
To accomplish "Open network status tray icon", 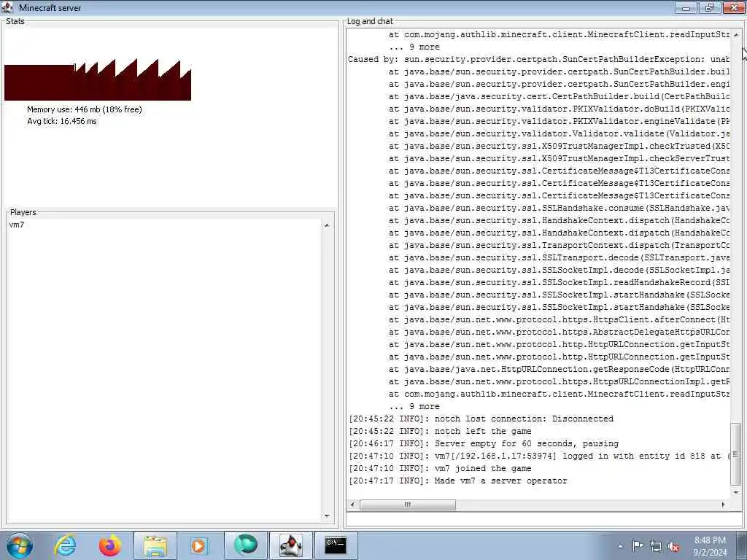I will [656, 547].
